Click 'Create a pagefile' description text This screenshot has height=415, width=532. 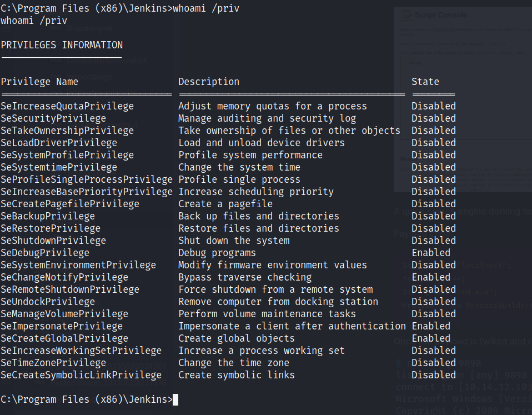point(225,204)
